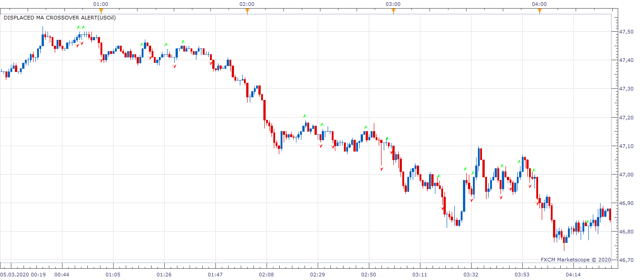Click the 00:44 time axis label
Screen dimensions: 644x280
pos(62,275)
